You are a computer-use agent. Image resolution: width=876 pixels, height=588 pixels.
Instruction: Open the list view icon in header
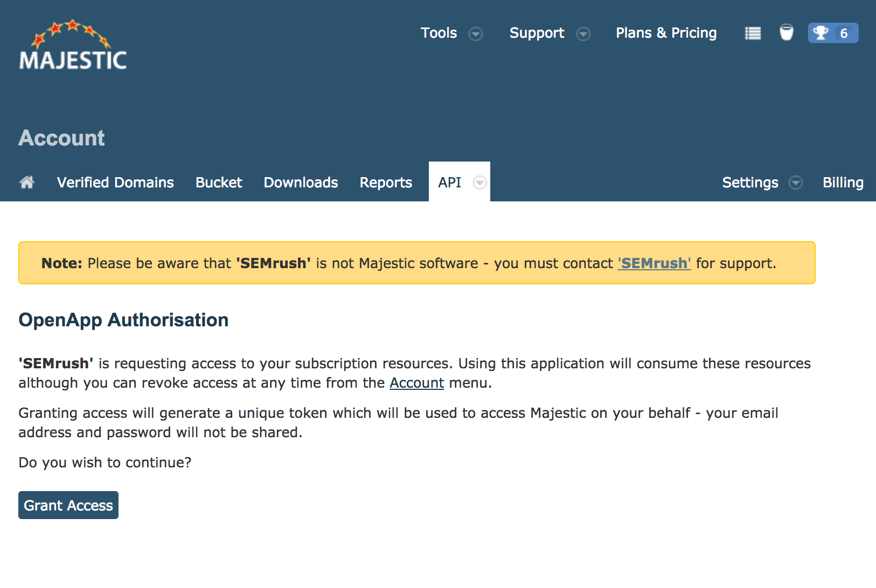pos(753,33)
